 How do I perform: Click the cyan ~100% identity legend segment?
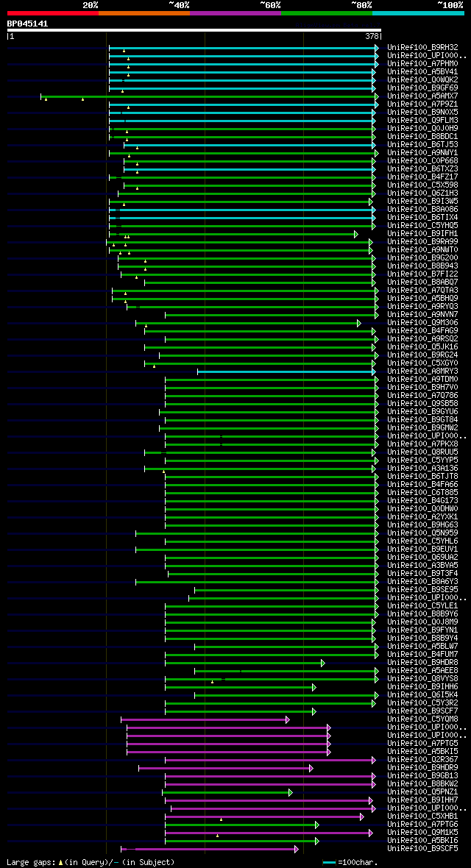click(x=418, y=13)
